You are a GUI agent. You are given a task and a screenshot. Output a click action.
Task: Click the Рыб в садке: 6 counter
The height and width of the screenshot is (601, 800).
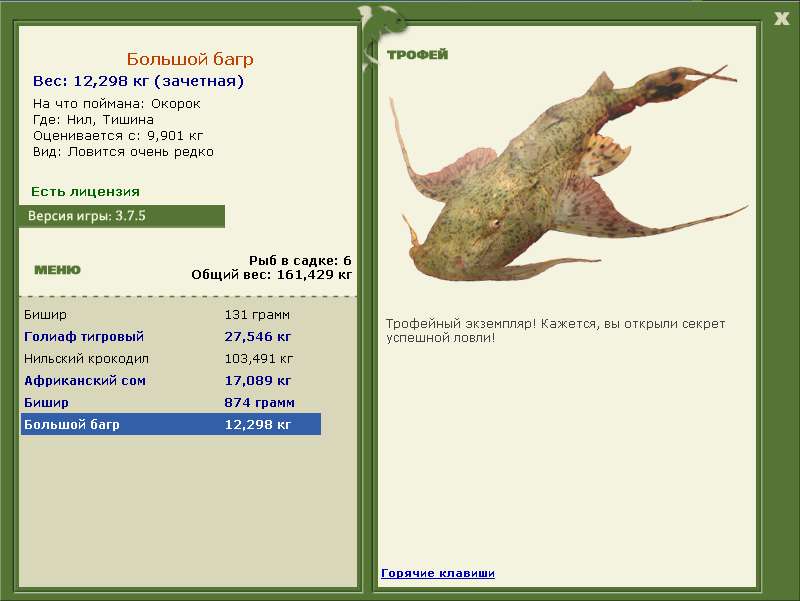(x=300, y=260)
